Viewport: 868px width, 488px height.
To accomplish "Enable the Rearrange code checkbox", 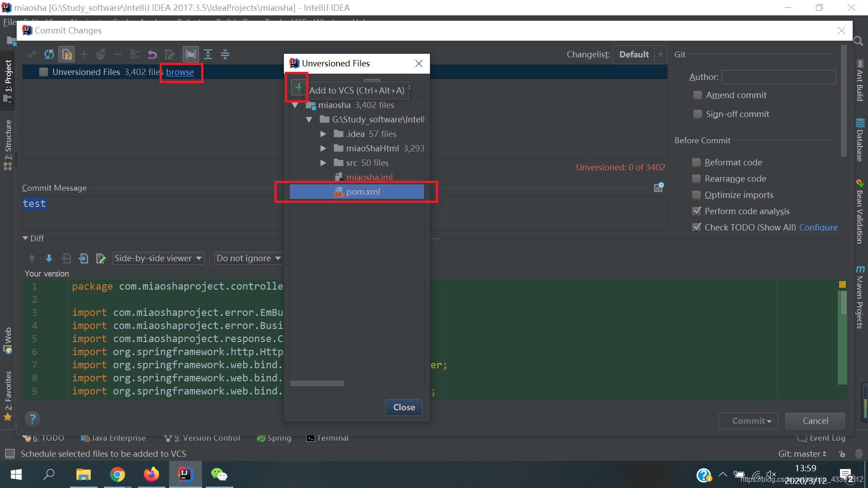I will pos(697,178).
